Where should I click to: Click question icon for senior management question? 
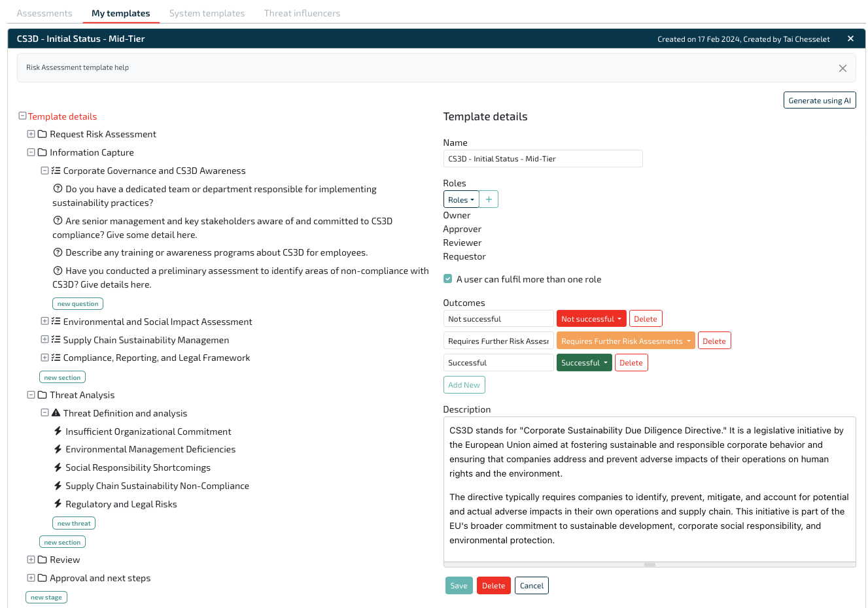coord(58,220)
